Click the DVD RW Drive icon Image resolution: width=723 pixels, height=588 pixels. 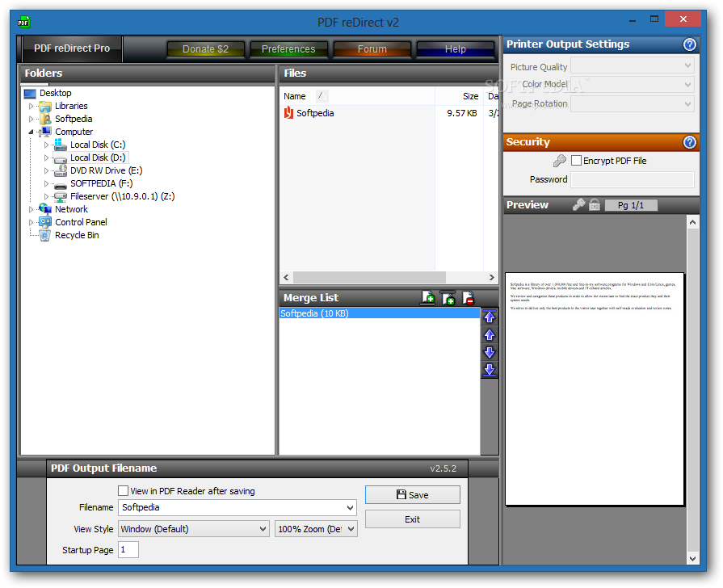60,170
